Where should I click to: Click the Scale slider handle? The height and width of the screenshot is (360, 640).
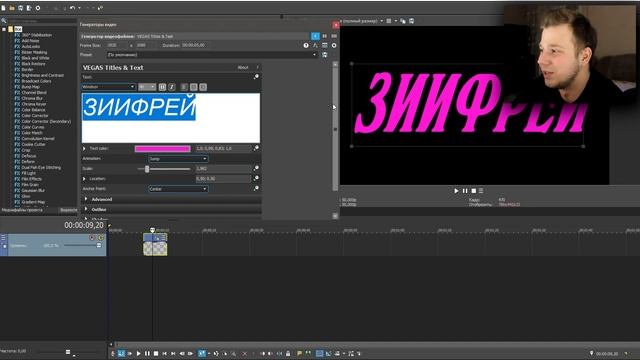pyautogui.click(x=147, y=169)
